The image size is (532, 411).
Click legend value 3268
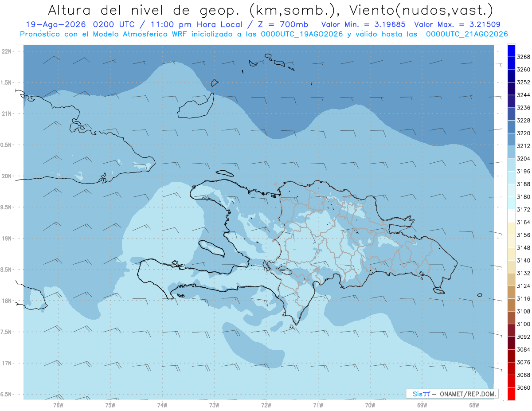524,57
